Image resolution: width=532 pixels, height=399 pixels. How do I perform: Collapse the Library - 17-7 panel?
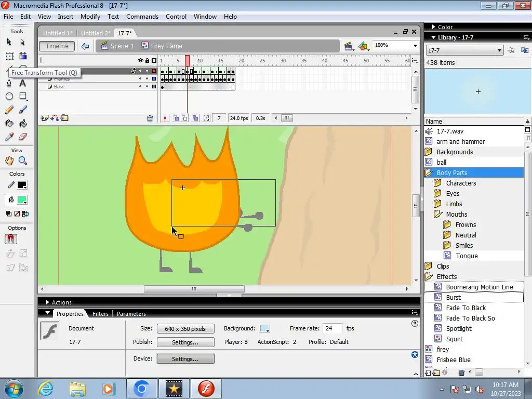[x=433, y=37]
